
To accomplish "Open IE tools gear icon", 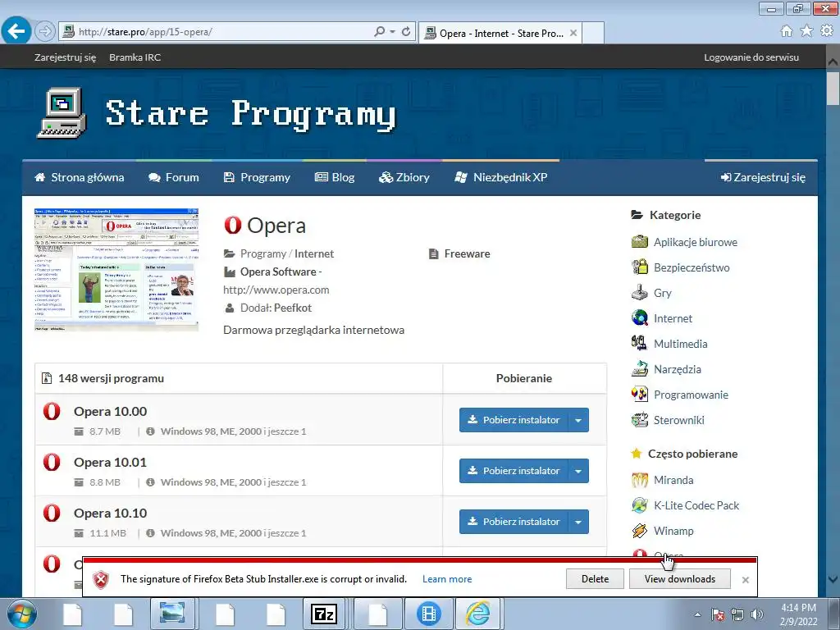I will coord(827,31).
